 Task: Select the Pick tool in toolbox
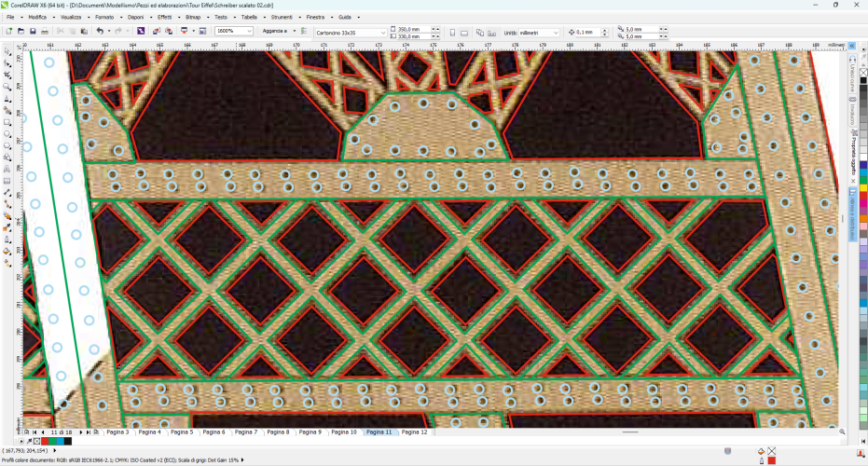7,51
